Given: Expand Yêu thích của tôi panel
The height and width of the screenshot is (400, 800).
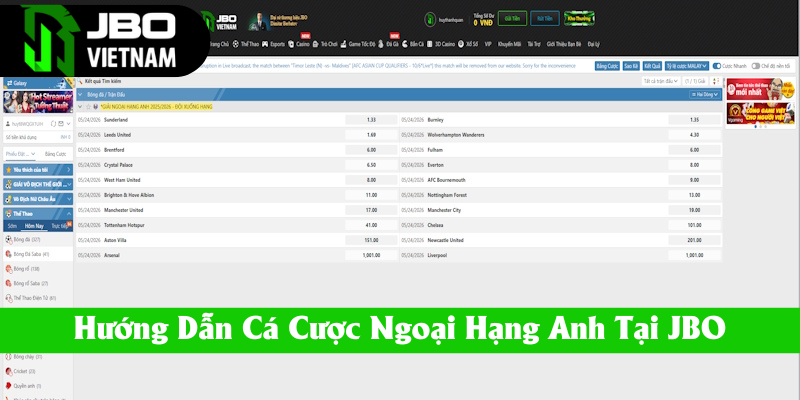Looking at the screenshot, I should click(x=38, y=170).
